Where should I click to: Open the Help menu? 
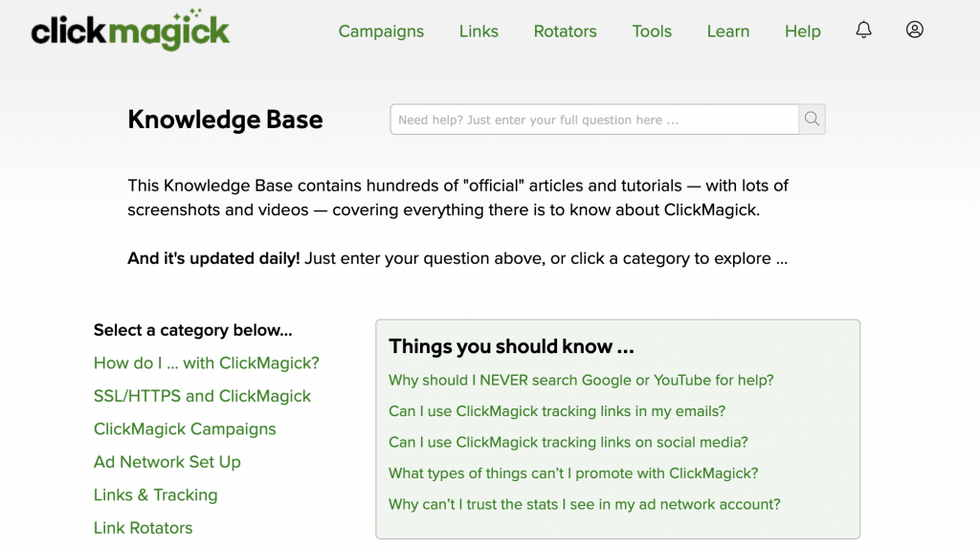coord(802,32)
